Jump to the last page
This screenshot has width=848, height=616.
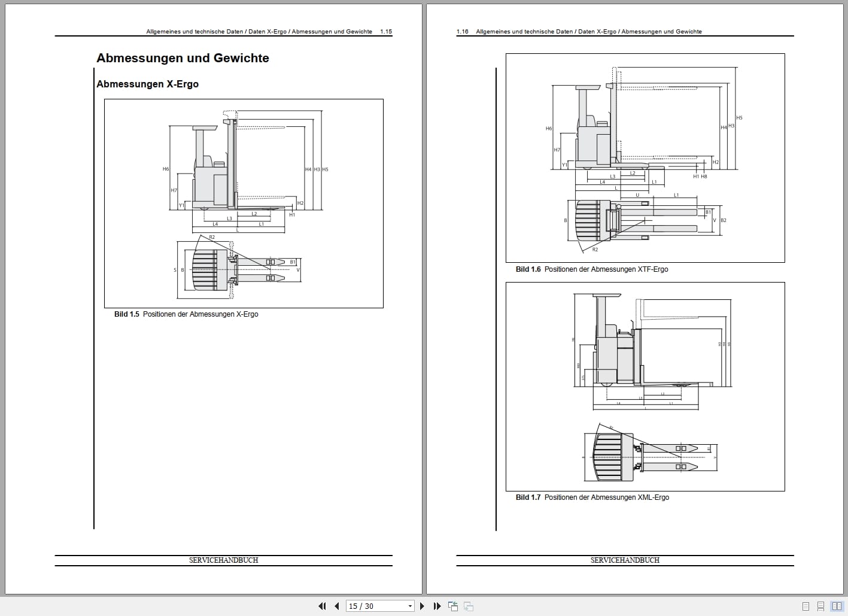click(x=437, y=606)
